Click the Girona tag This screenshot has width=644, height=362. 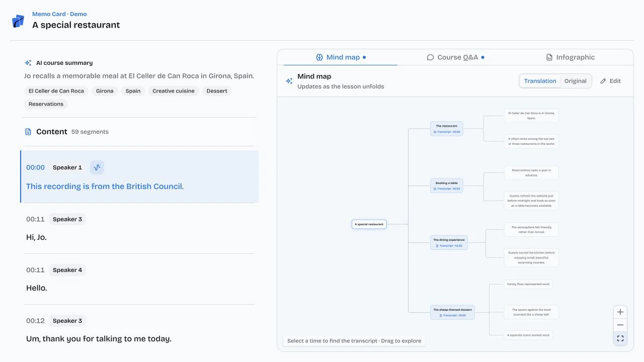105,91
